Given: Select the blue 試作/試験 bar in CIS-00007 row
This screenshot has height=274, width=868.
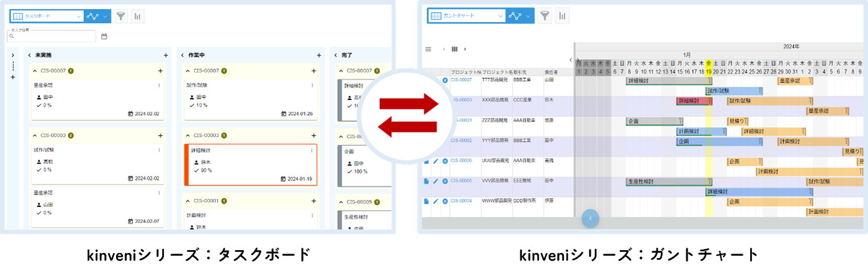Looking at the screenshot, I should [734, 91].
